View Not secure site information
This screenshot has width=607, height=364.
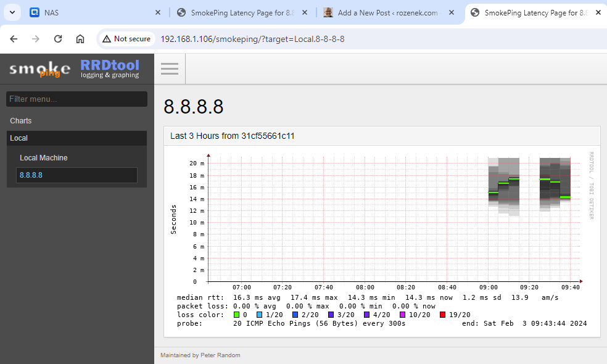point(126,39)
